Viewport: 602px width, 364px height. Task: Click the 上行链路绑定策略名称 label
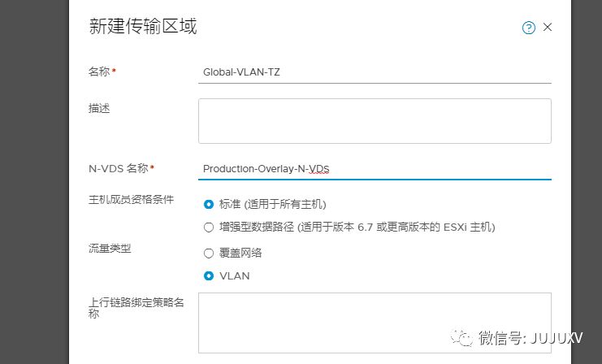(x=136, y=307)
